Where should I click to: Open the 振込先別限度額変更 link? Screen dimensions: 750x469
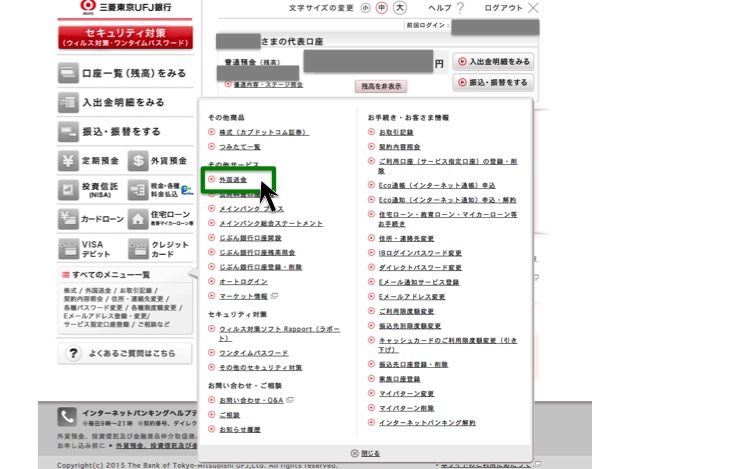pos(410,326)
